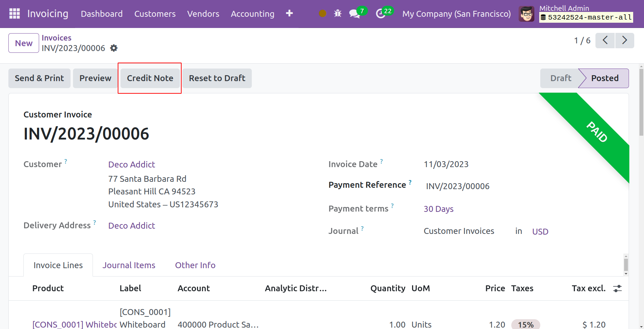Click the Product column header
This screenshot has height=329, width=644.
[48, 288]
